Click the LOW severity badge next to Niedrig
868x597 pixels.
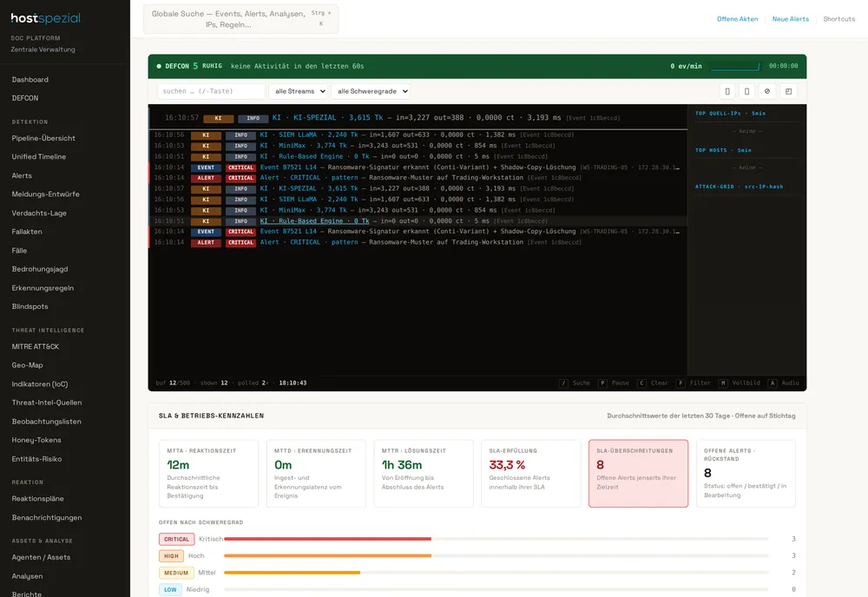pos(170,590)
